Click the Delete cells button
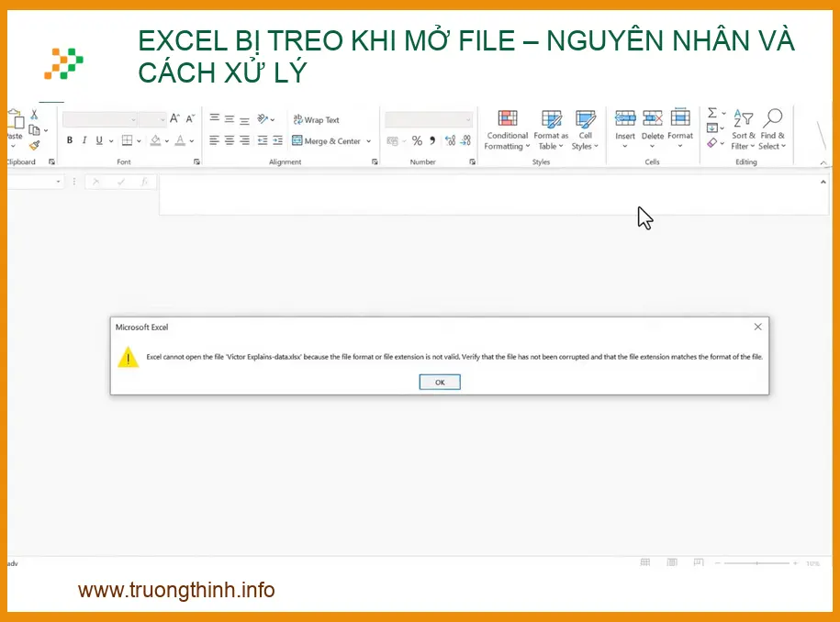The image size is (840, 622). point(652,129)
